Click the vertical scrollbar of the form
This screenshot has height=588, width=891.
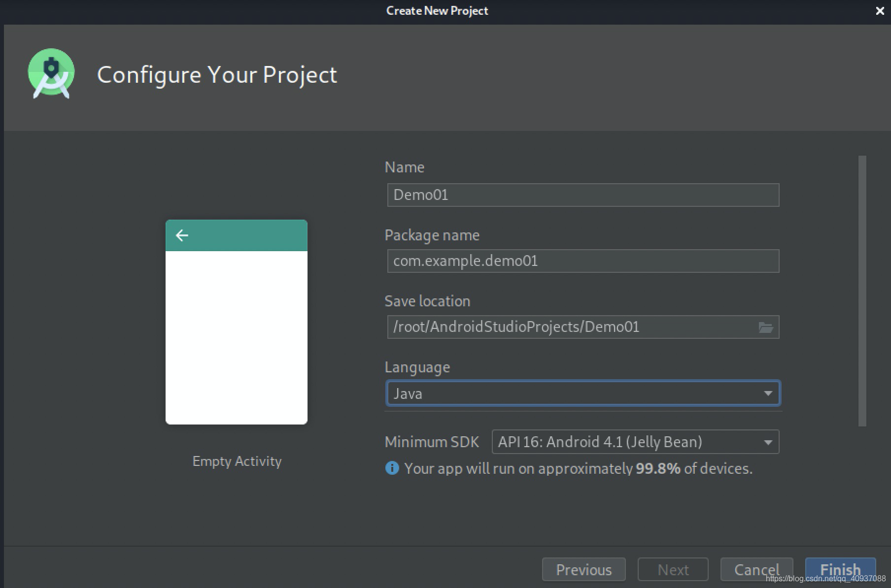point(862,291)
